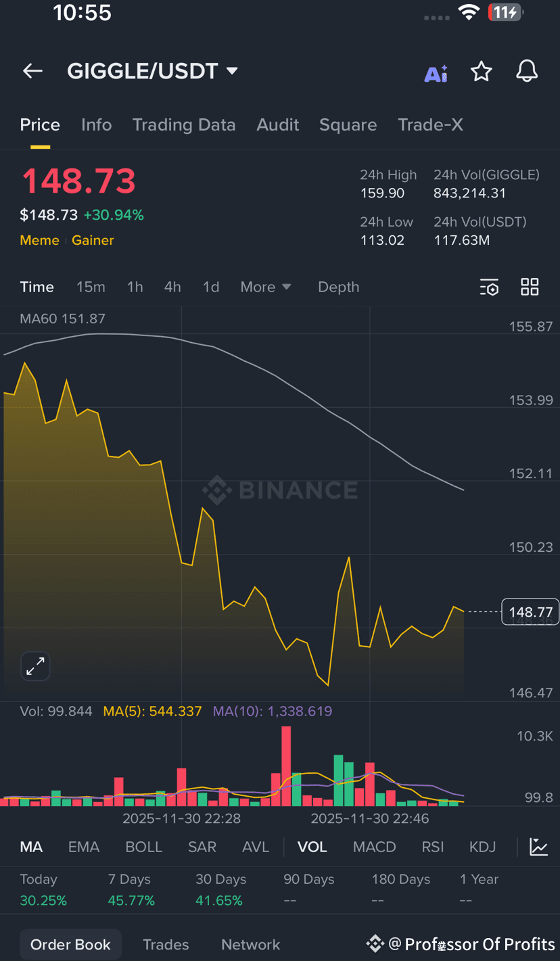Toggle the MA indicator
The image size is (560, 961).
(x=31, y=847)
